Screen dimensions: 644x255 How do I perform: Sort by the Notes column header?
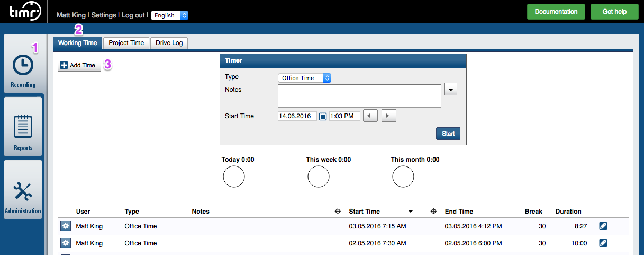coord(201,212)
